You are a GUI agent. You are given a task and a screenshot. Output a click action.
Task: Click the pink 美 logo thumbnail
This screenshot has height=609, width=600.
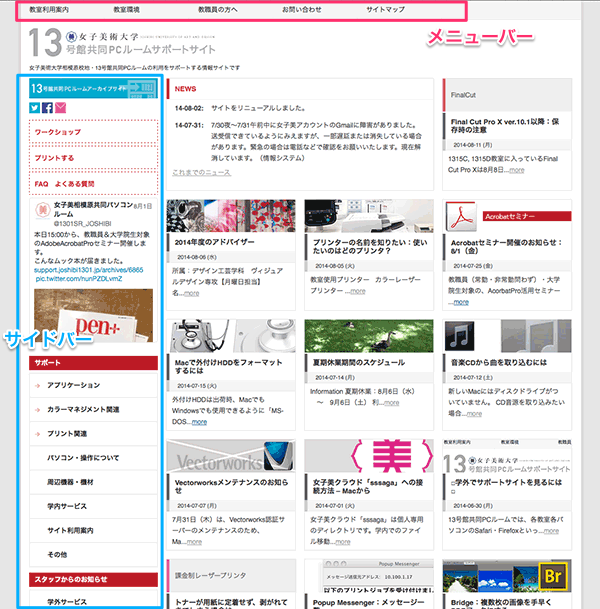[369, 456]
